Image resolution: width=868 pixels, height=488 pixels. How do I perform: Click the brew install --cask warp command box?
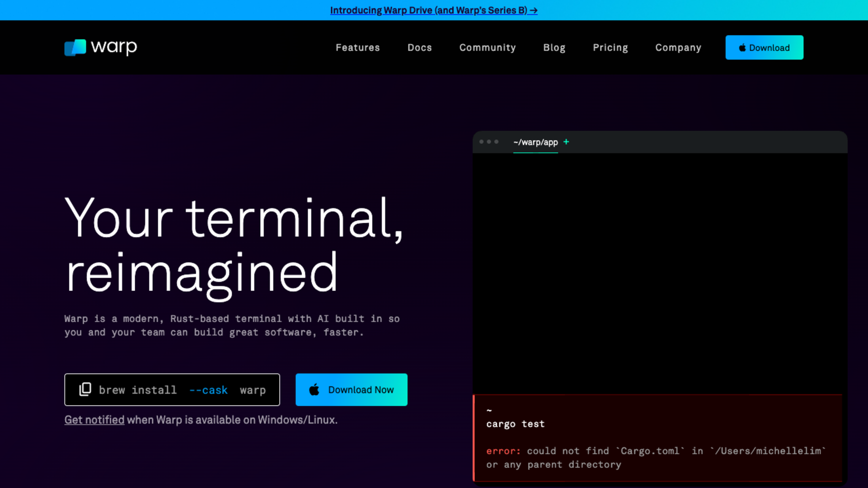coord(172,390)
